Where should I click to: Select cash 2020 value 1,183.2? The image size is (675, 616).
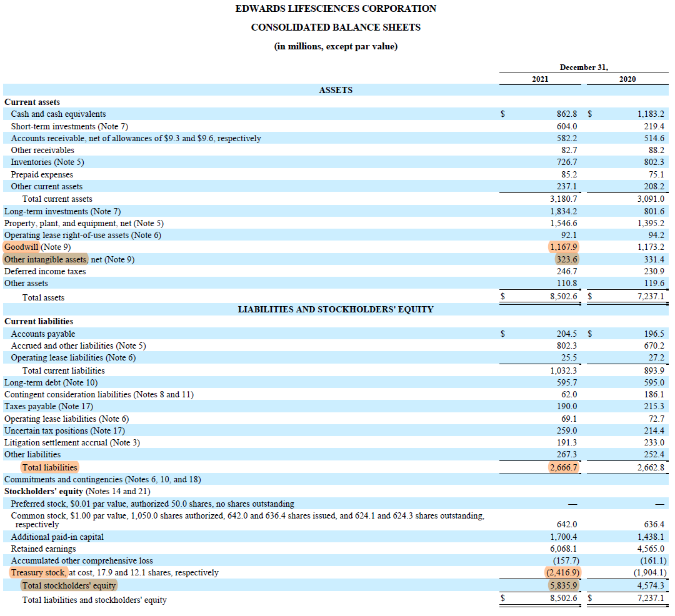(x=651, y=114)
